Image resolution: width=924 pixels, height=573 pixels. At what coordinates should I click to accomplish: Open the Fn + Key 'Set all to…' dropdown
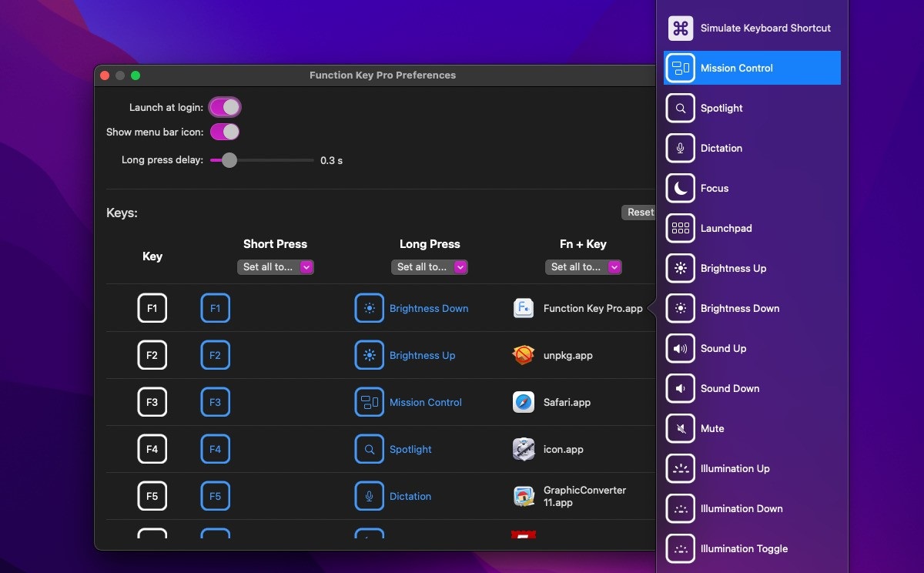coord(584,267)
